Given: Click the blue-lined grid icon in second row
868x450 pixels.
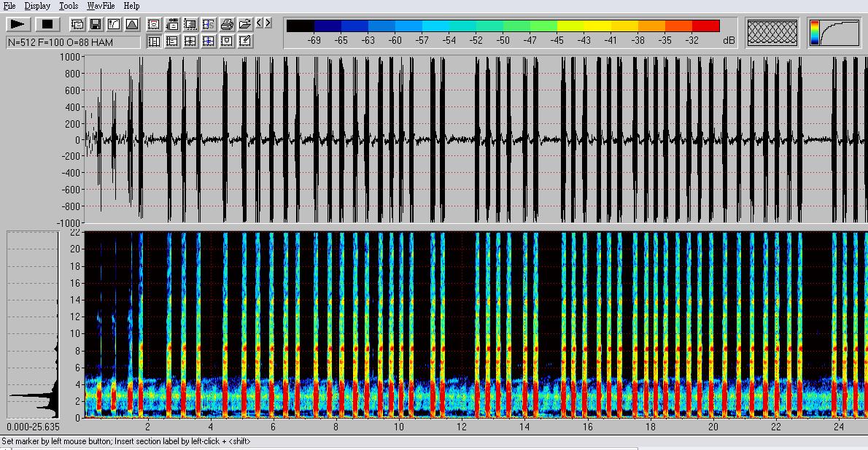Looking at the screenshot, I should 209,42.
